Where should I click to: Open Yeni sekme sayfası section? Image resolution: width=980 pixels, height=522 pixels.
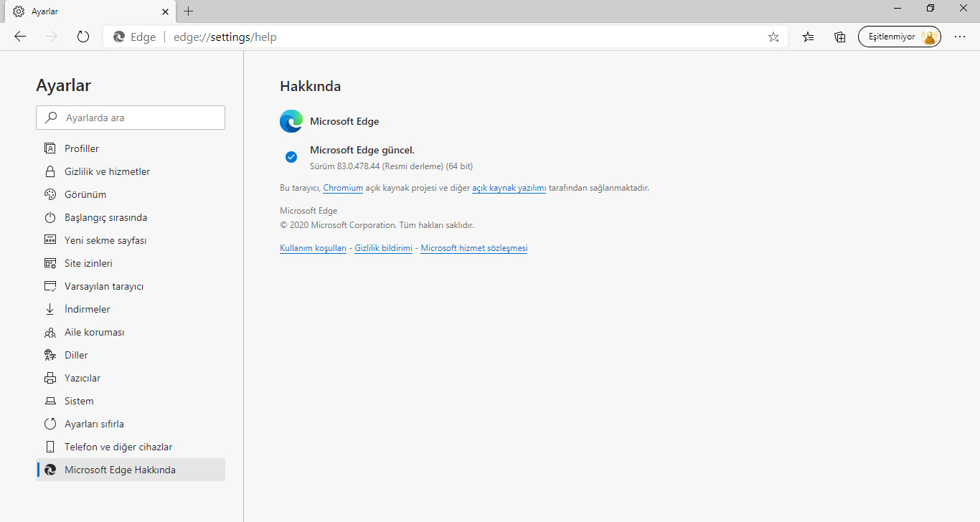pyautogui.click(x=131, y=240)
